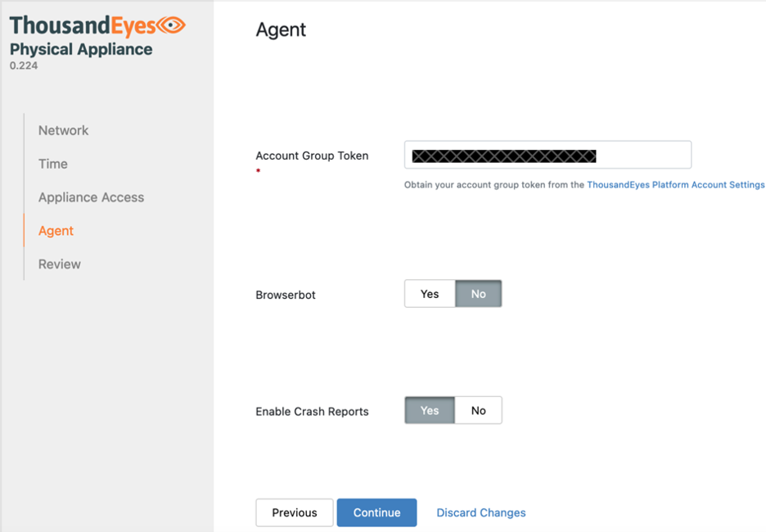
Task: Click the Browserbot label text
Action: [286, 295]
